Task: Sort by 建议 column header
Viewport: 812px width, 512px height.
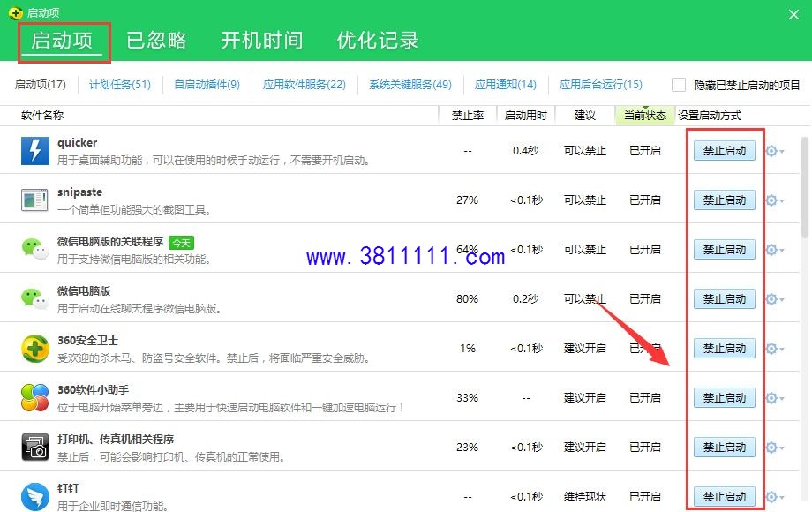Action: pos(584,116)
